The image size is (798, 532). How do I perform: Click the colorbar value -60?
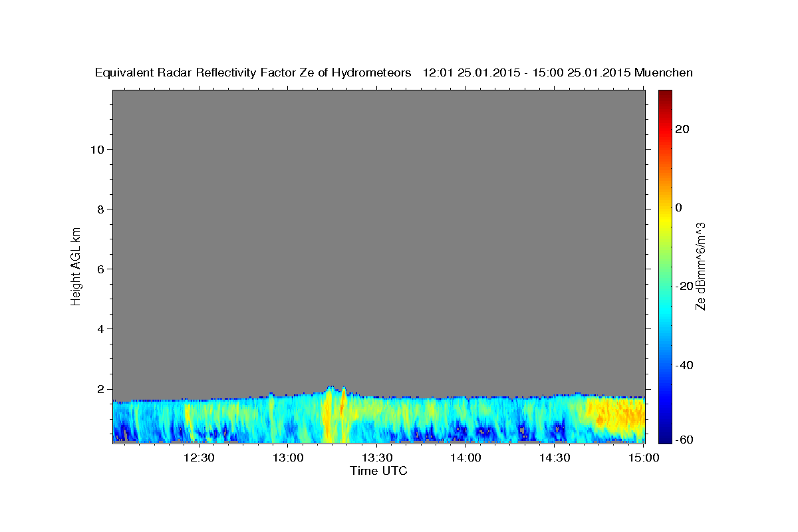click(x=683, y=440)
